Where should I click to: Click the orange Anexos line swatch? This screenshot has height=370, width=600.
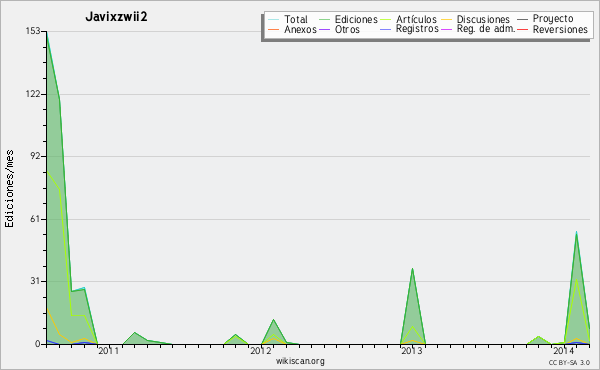click(x=274, y=29)
